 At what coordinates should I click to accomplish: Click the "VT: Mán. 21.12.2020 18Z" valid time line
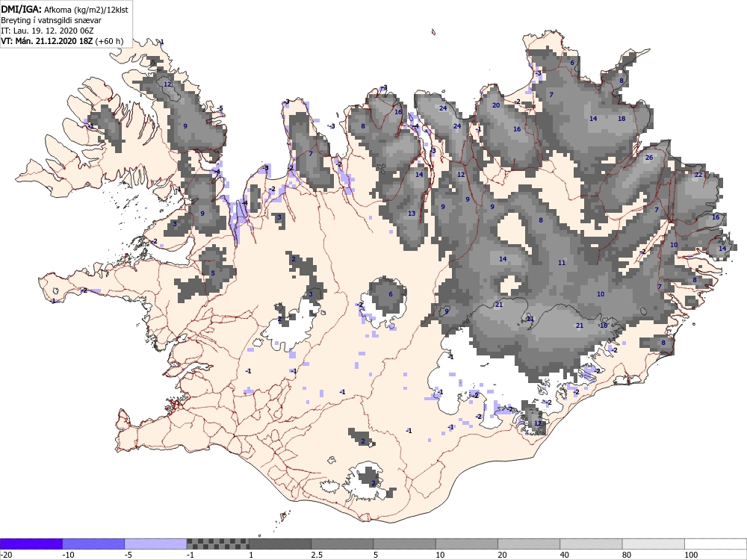point(47,41)
